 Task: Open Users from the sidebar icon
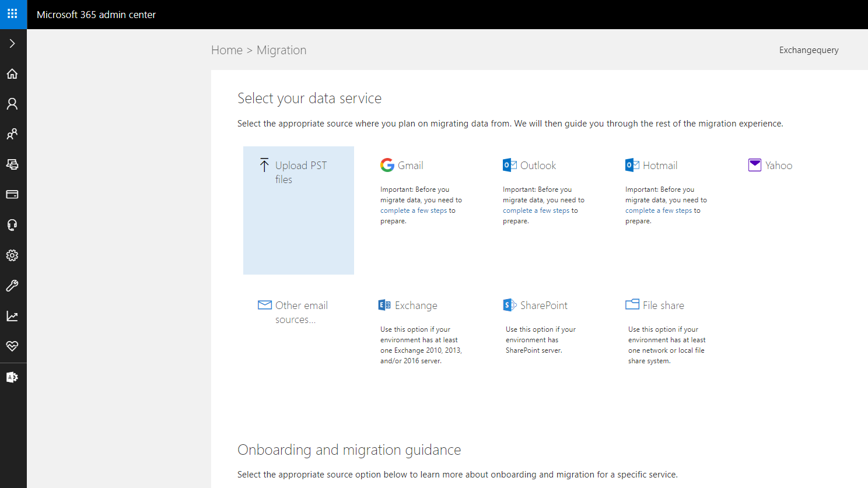[12, 104]
